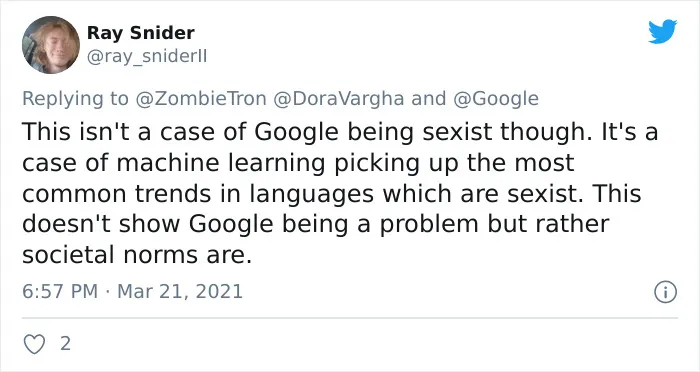Image resolution: width=700 pixels, height=372 pixels.
Task: Click the line 'common trends in languages'
Action: (x=198, y=194)
